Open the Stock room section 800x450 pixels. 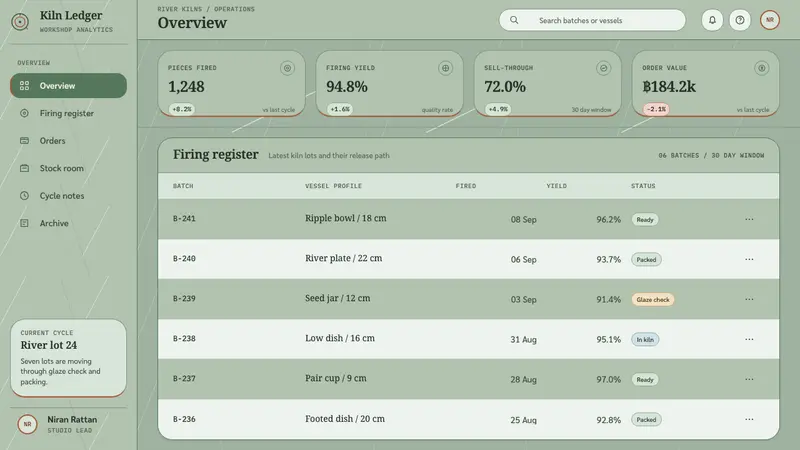pos(68,168)
